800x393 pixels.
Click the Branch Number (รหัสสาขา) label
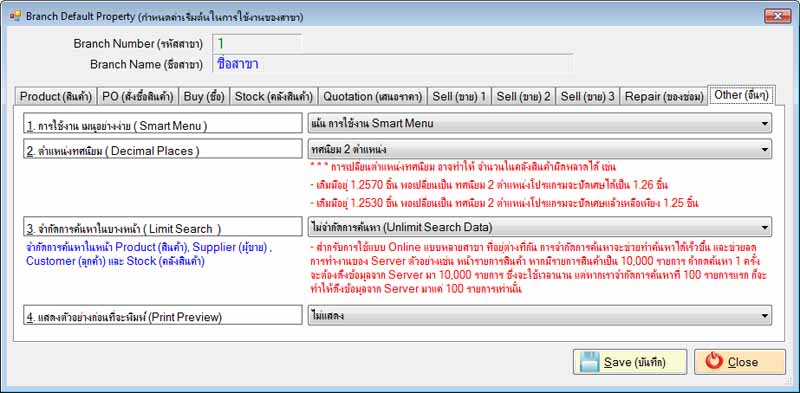[138, 44]
